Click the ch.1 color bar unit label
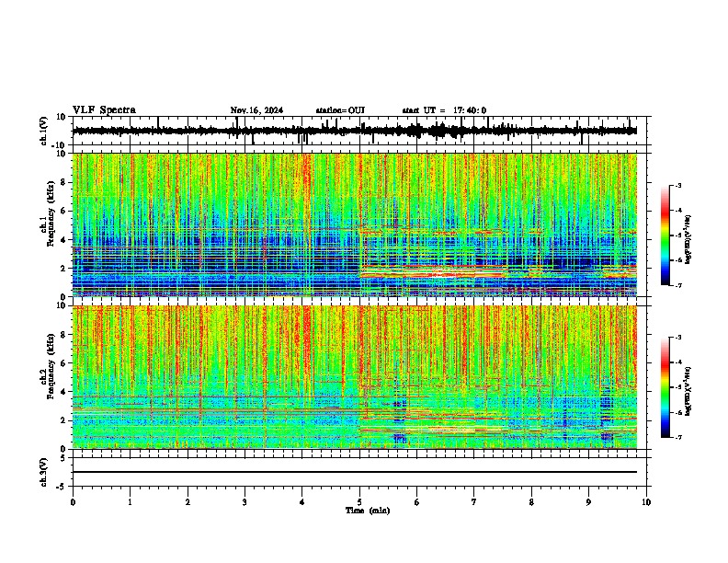This screenshot has width=728, height=563. pos(688,239)
